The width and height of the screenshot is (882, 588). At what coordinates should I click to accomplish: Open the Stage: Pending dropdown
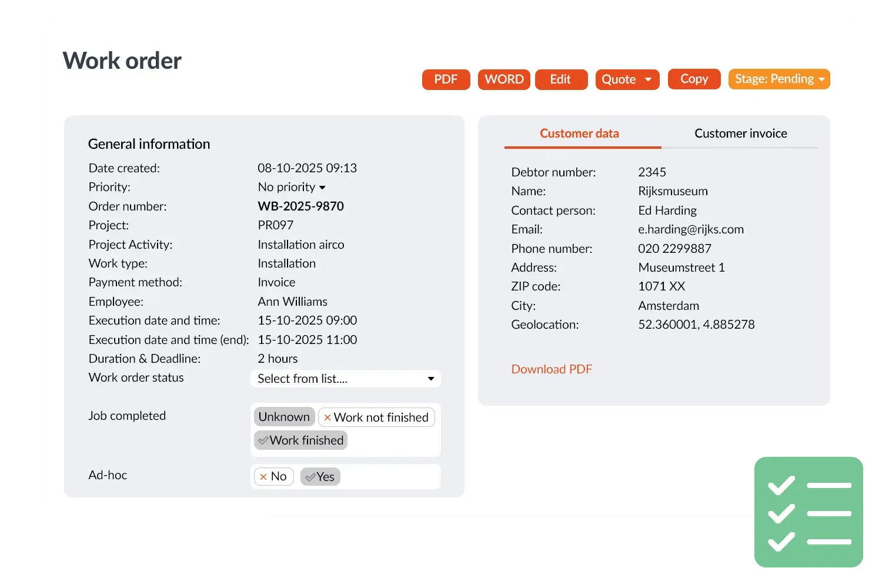(x=779, y=79)
